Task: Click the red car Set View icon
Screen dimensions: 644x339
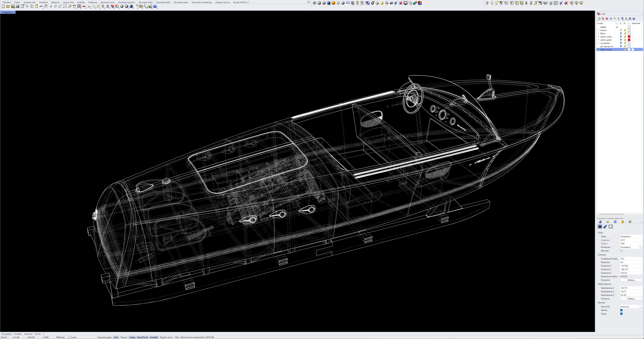Action: [x=84, y=6]
